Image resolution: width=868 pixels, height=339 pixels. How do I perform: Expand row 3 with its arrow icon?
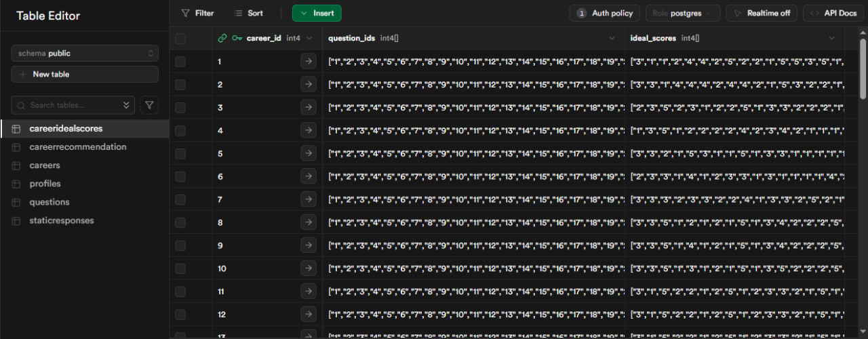[x=309, y=108]
